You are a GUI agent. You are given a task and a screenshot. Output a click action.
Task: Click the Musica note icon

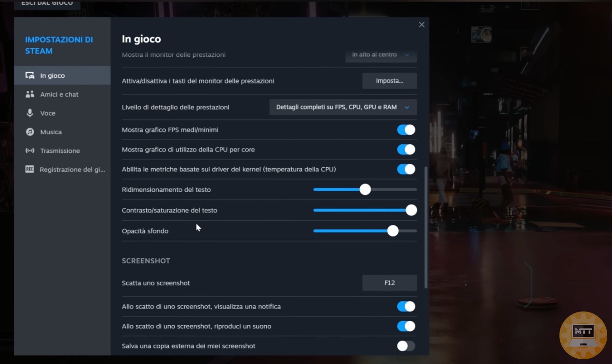(30, 132)
